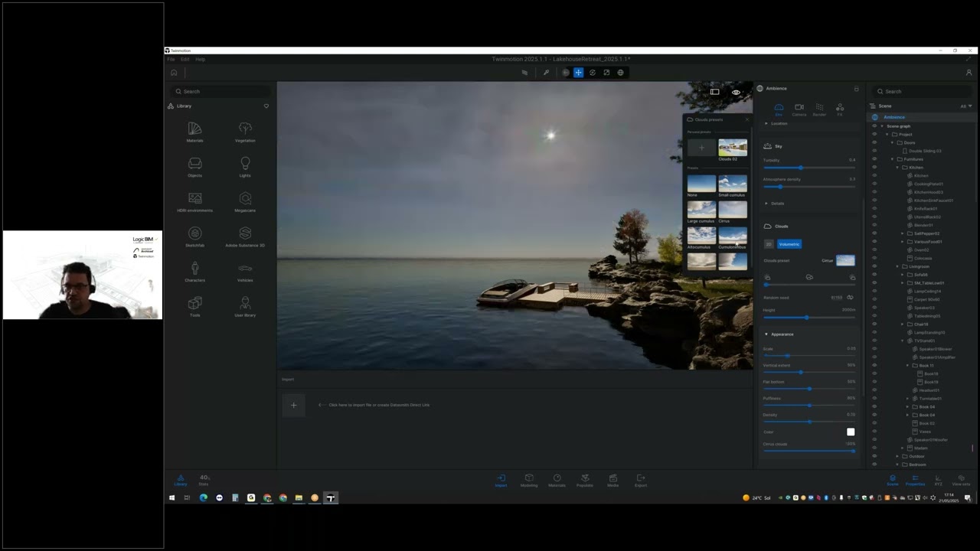Viewport: 980px width, 551px height.
Task: Hide the Scene graph in scene tree
Action: tap(874, 126)
